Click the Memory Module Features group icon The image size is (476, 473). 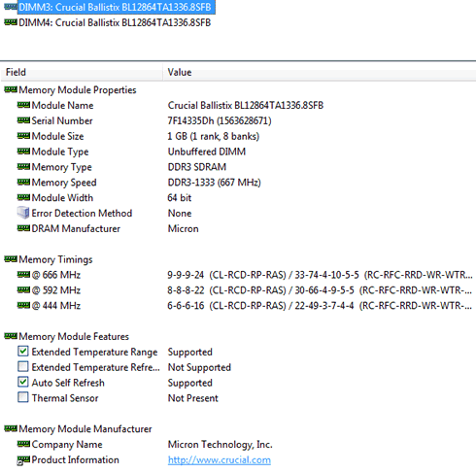pos(11,336)
